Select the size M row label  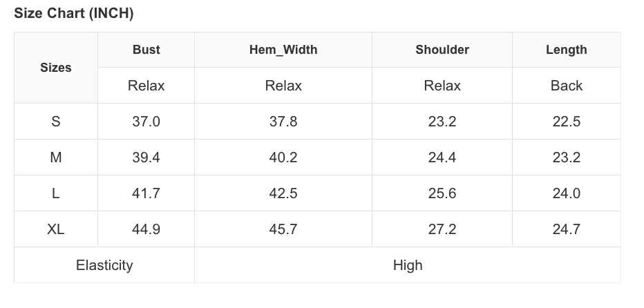pos(56,157)
